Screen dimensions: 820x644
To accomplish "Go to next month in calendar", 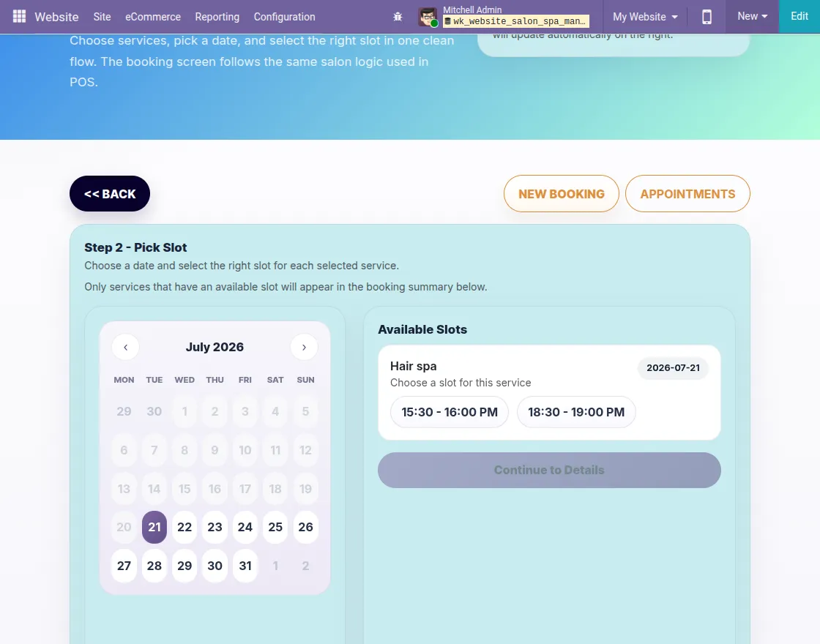I will click(x=304, y=347).
